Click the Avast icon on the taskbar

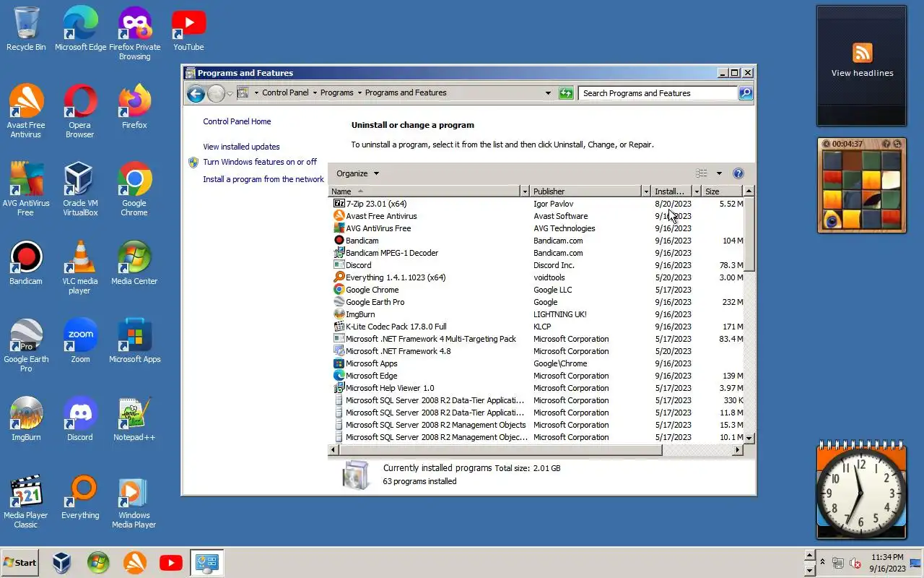pos(134,563)
